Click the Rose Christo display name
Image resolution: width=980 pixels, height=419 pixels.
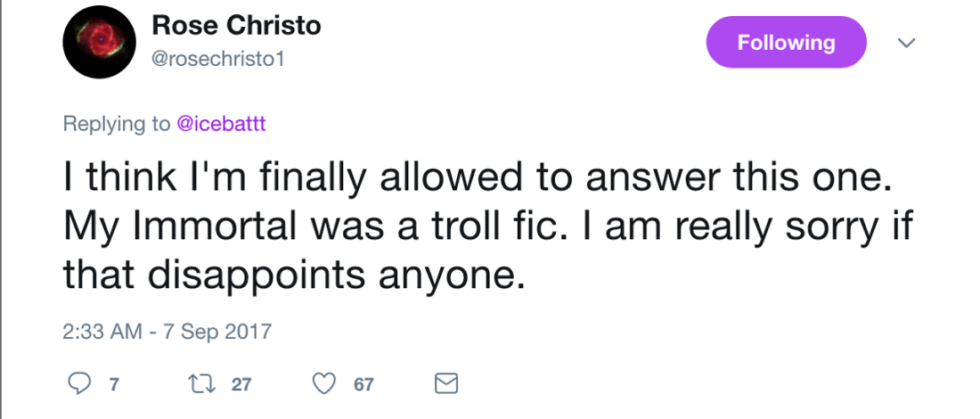[x=236, y=26]
